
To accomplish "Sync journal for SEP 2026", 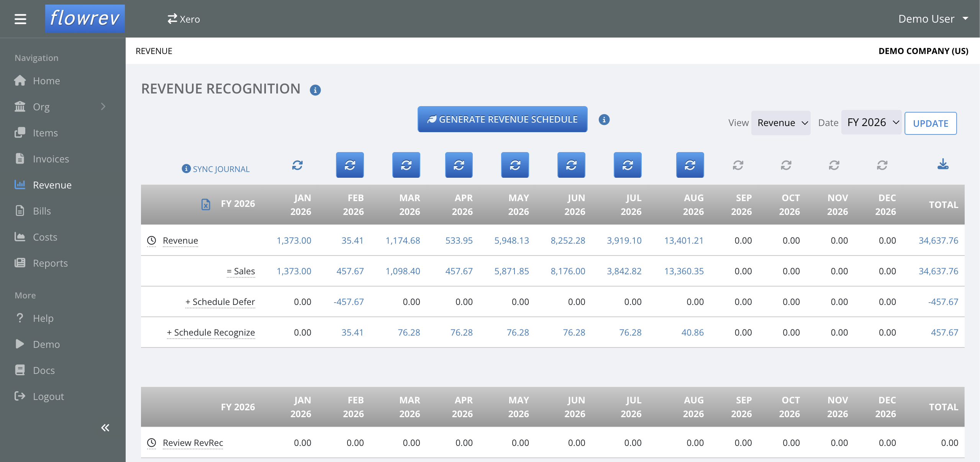I will [x=738, y=165].
